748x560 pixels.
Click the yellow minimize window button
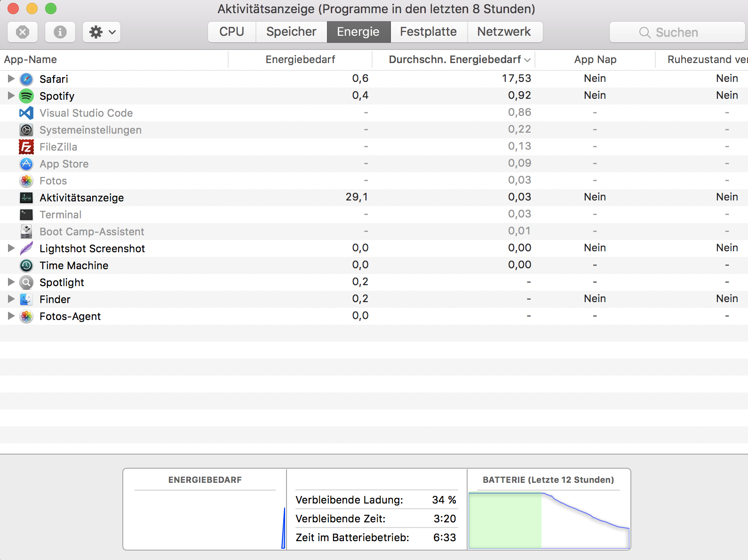click(x=32, y=8)
